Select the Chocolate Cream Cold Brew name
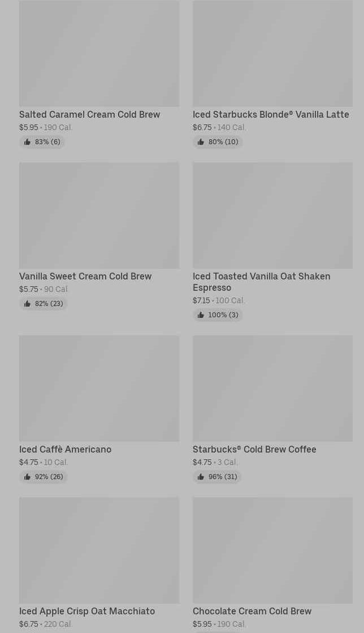364x633 pixels. click(x=252, y=612)
